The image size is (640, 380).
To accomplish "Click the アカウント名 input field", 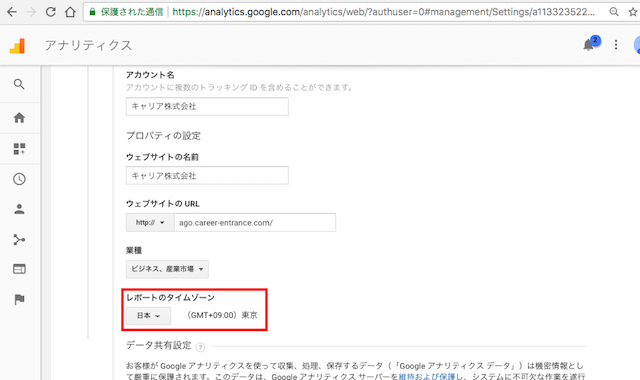I will (207, 106).
